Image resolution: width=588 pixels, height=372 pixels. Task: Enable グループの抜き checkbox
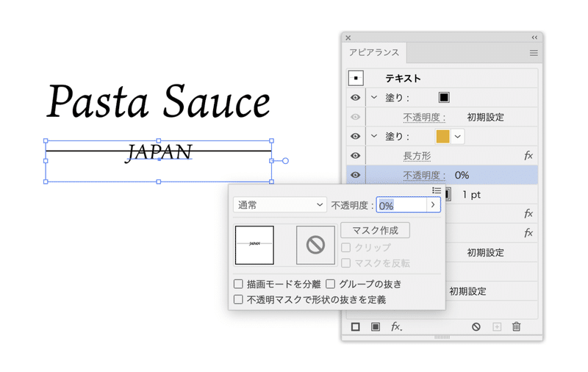(330, 284)
